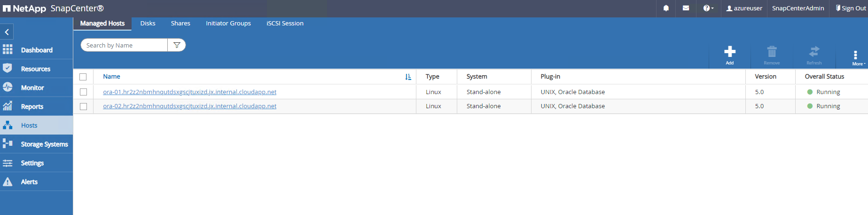Switch to the Disks tab
This screenshot has width=868, height=215.
[x=148, y=23]
